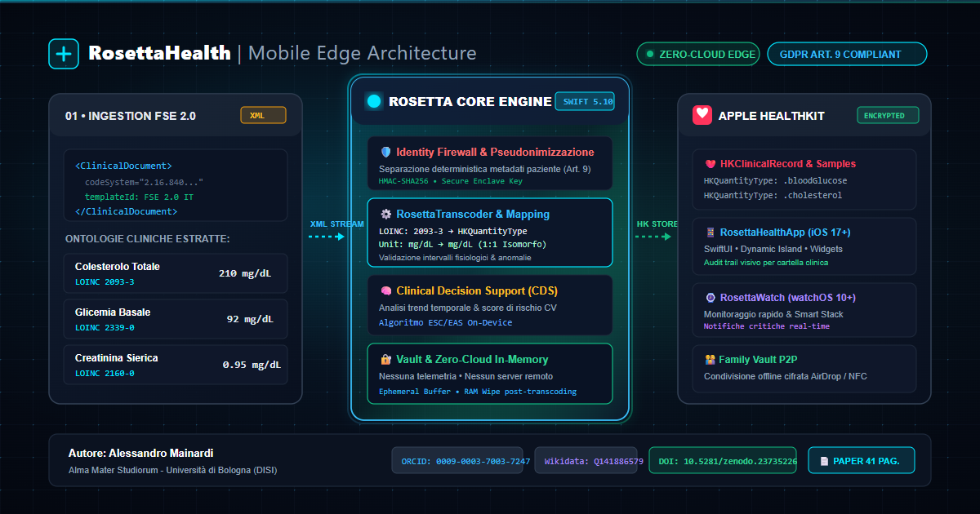Click the Unit: mg/dL 1:1 Isomorfo line

tap(463, 244)
